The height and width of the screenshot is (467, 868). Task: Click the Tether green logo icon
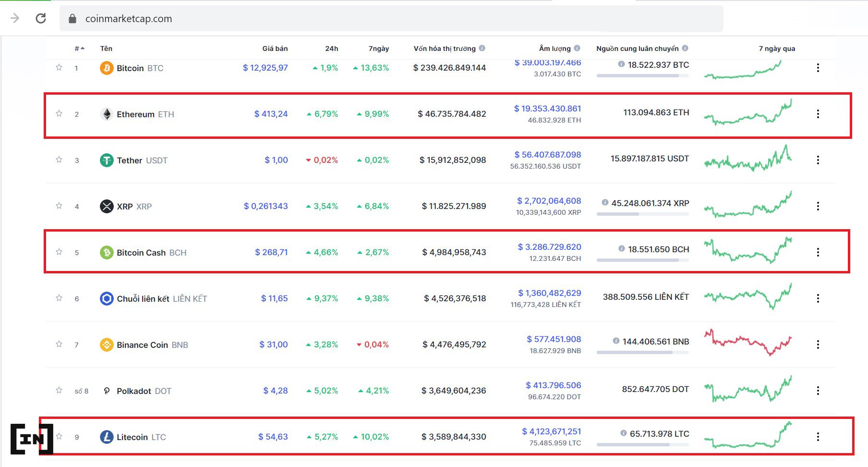[x=106, y=160]
